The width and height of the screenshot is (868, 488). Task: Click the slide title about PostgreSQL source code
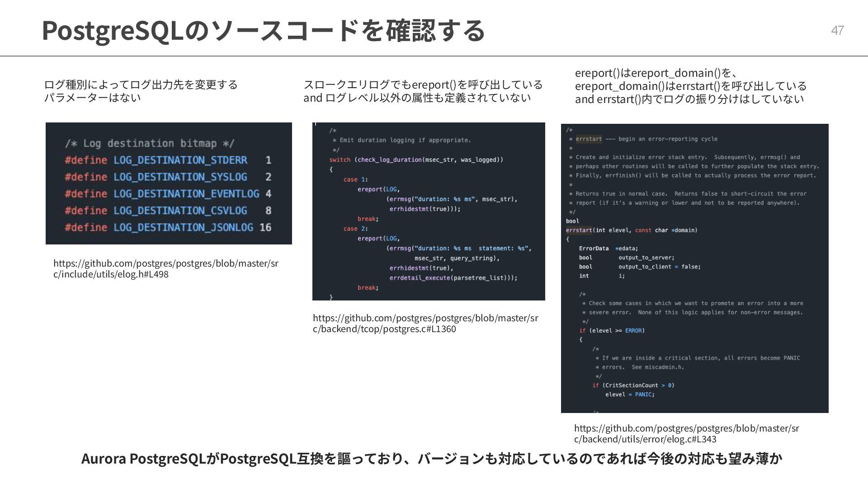[263, 31]
